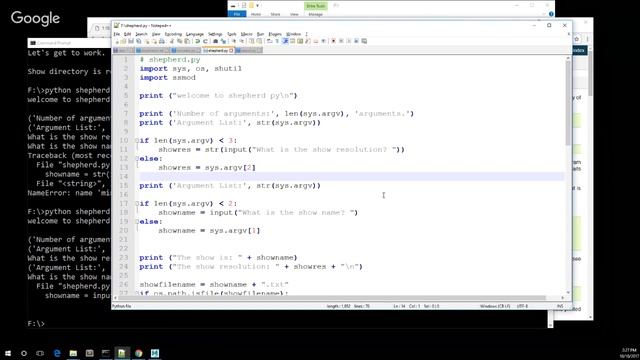This screenshot has height=360, width=640.
Task: Click the New file toolbar icon
Action: point(117,41)
